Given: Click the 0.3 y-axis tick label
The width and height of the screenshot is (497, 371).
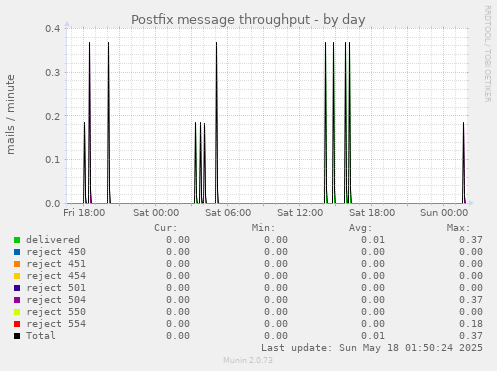Looking at the screenshot, I should click(x=53, y=72).
